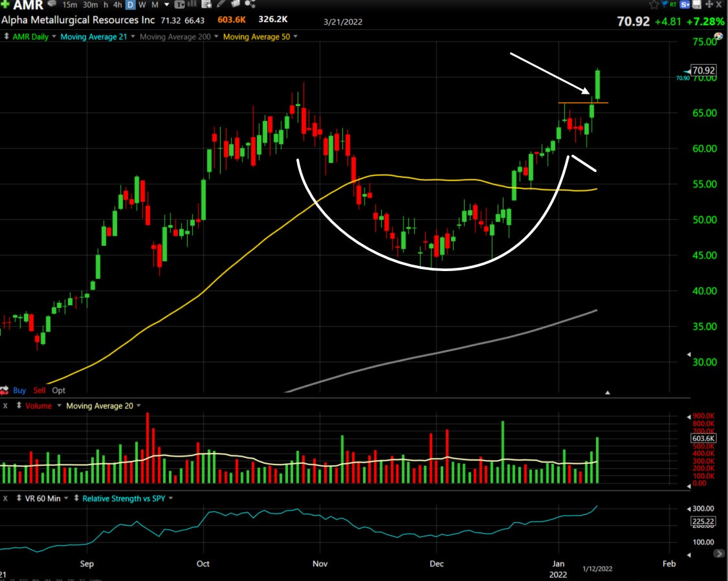Click the up-down arrows before AMR Daily
The image size is (728, 581).
coord(6,36)
